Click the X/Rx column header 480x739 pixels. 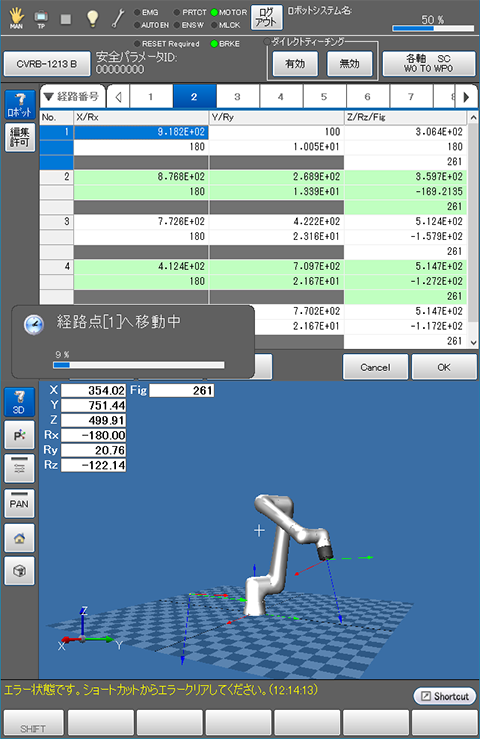141,117
